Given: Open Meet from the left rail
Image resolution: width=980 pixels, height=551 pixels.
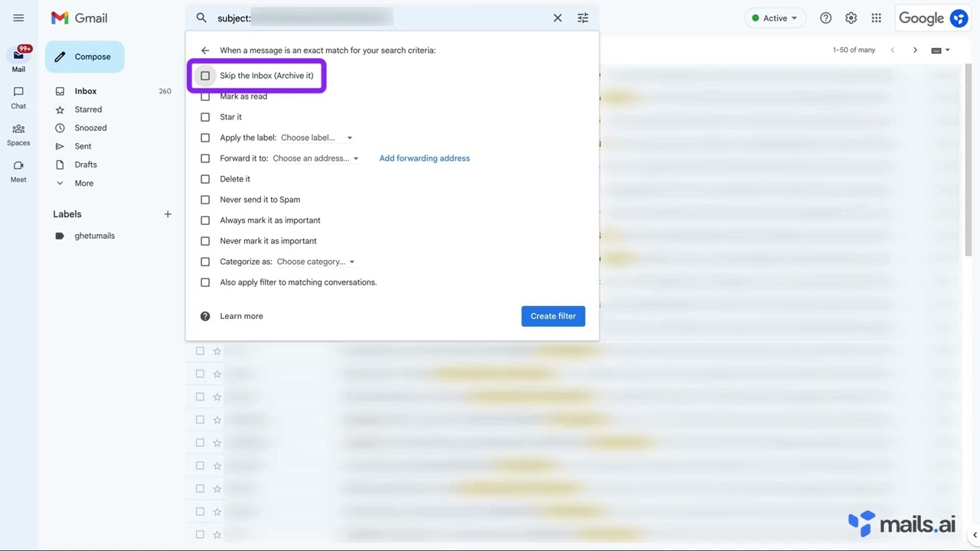Looking at the screenshot, I should [x=18, y=170].
